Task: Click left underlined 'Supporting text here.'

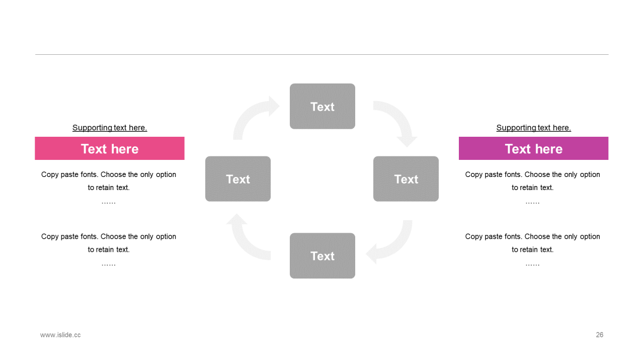Action: click(x=110, y=128)
